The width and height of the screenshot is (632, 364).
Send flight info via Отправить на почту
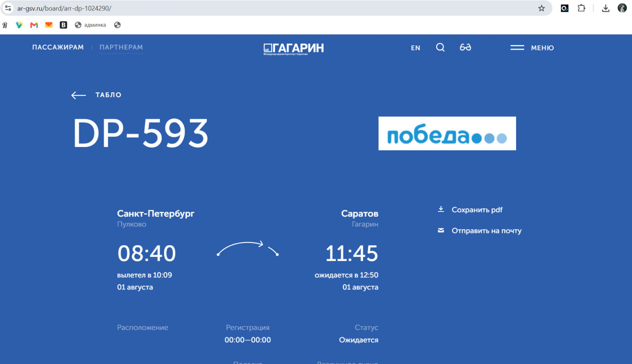pyautogui.click(x=487, y=231)
